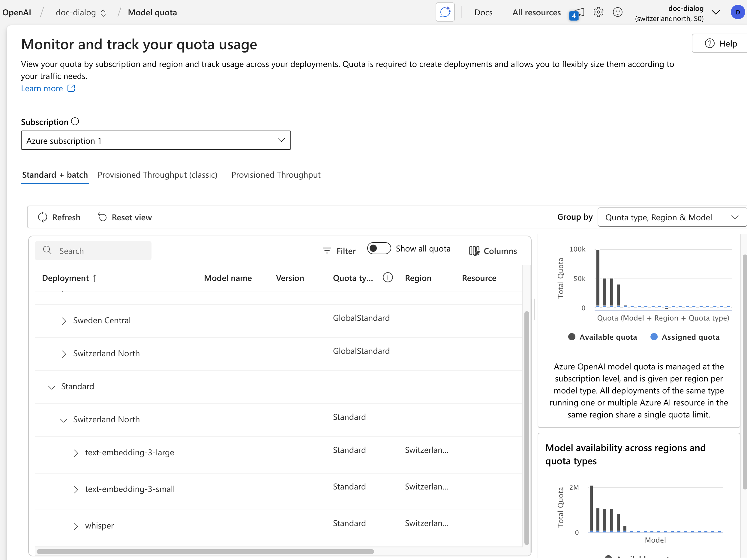This screenshot has width=747, height=560.
Task: Click the table horizontal scrollbar
Action: 205,551
